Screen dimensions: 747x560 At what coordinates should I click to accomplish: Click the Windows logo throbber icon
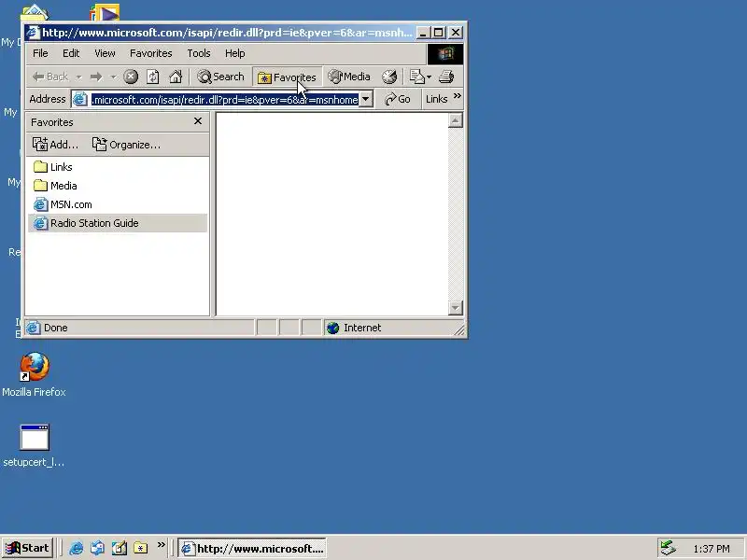(445, 54)
